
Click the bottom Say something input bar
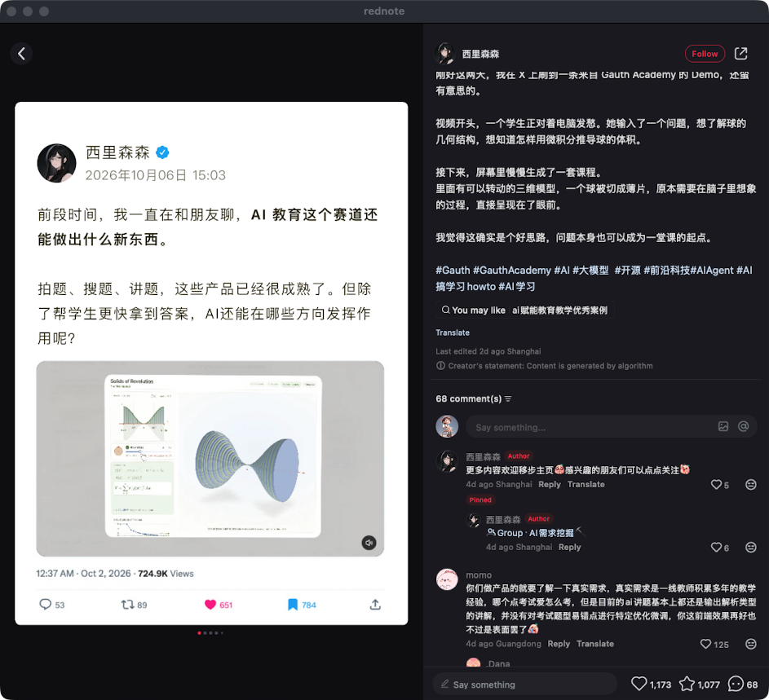point(525,685)
